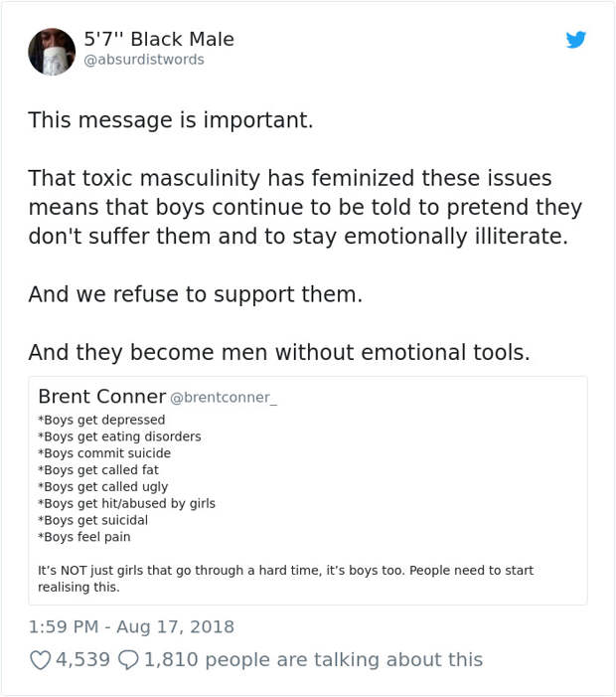Click the 4,539 likes count

[83, 659]
